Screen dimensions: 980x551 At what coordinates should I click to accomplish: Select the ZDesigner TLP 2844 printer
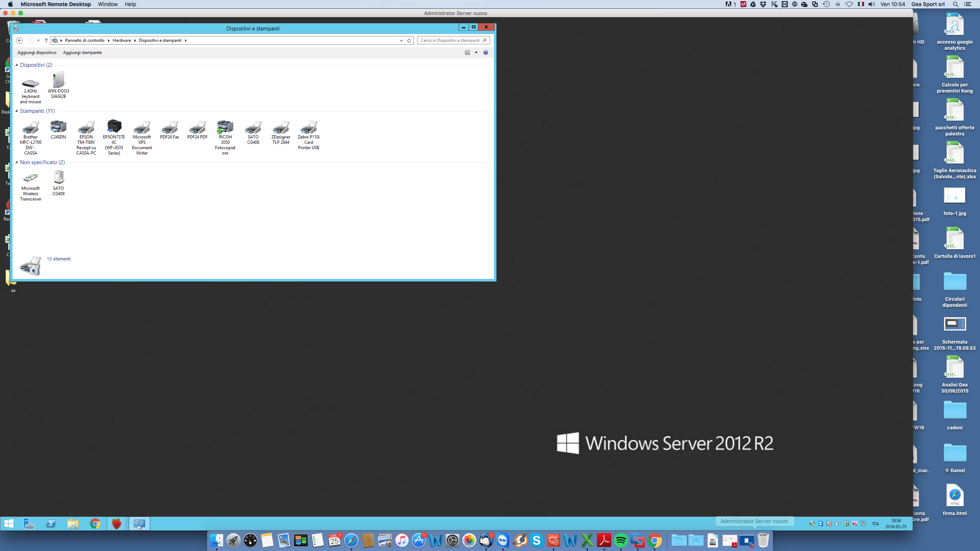coord(281,132)
